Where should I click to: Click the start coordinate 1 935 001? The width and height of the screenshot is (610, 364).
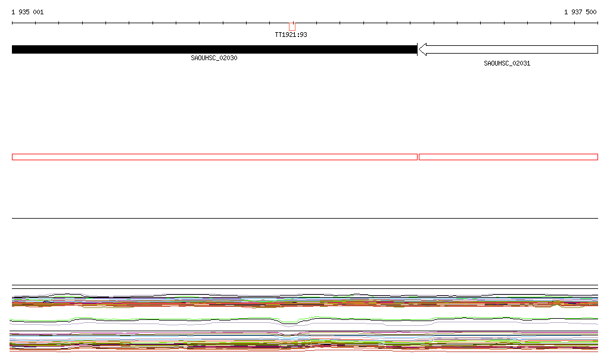click(27, 12)
